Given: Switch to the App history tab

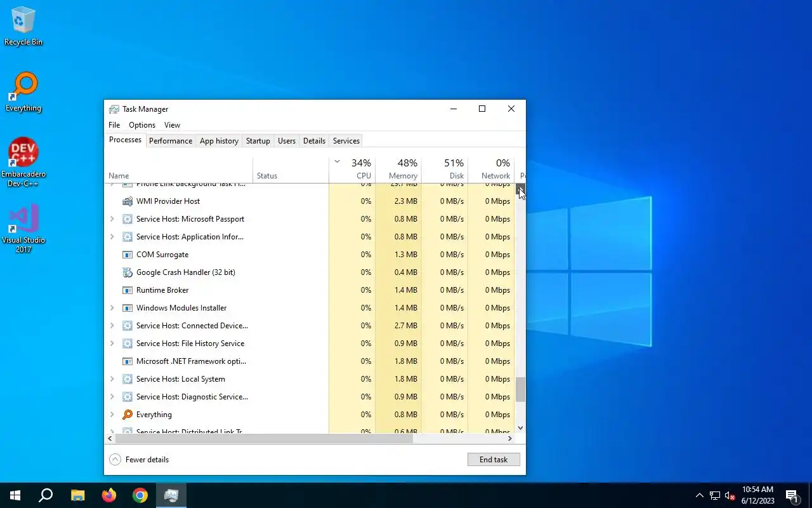Looking at the screenshot, I should [x=219, y=141].
